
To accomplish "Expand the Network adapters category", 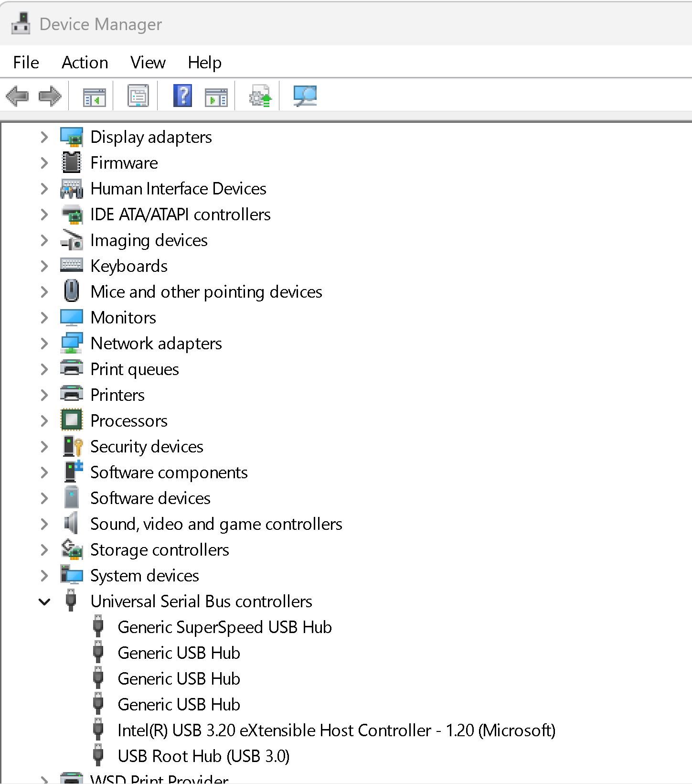I will pyautogui.click(x=44, y=344).
